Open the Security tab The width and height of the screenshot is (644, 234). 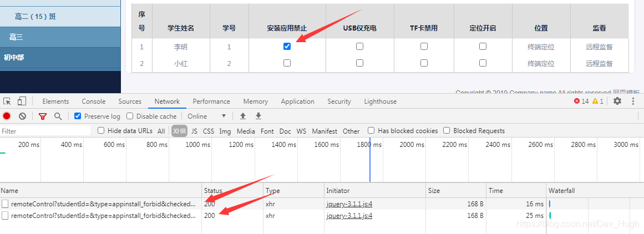click(339, 101)
